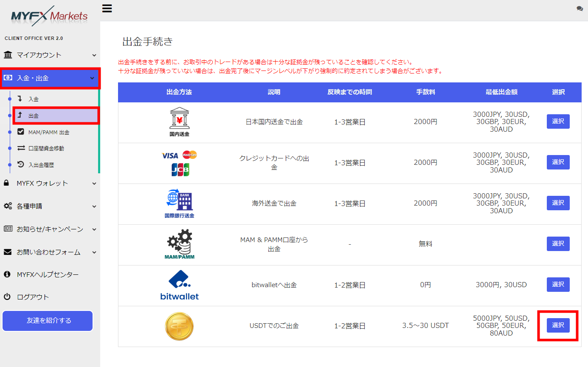Screen dimensions: 588x367
Task: Click the down-arrow icon beside 入金
Action: [20, 99]
